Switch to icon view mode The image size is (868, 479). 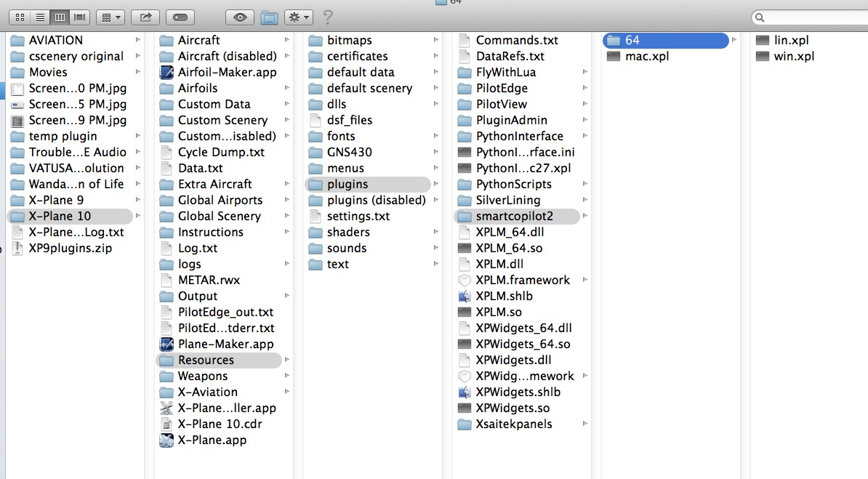(x=20, y=16)
